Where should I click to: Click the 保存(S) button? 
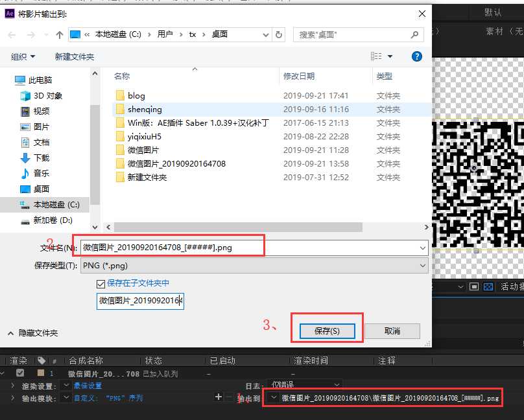[327, 331]
